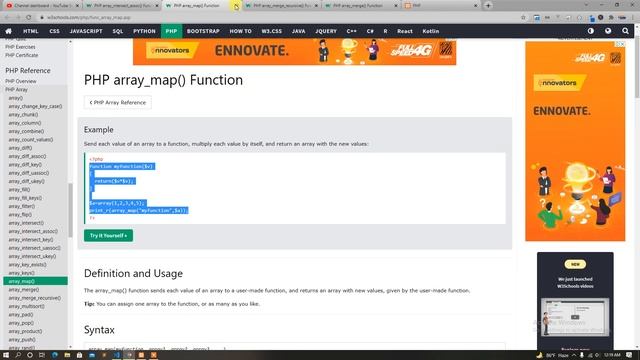This screenshot has height=360, width=640.
Task: Open the HTML tutorial menu
Action: pos(31,31)
